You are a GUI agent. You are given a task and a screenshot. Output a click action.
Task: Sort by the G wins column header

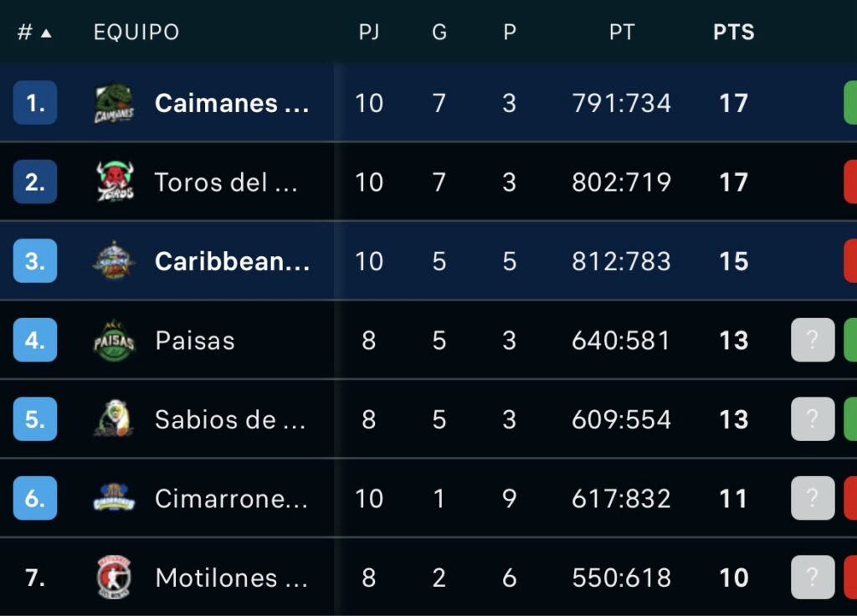(439, 33)
